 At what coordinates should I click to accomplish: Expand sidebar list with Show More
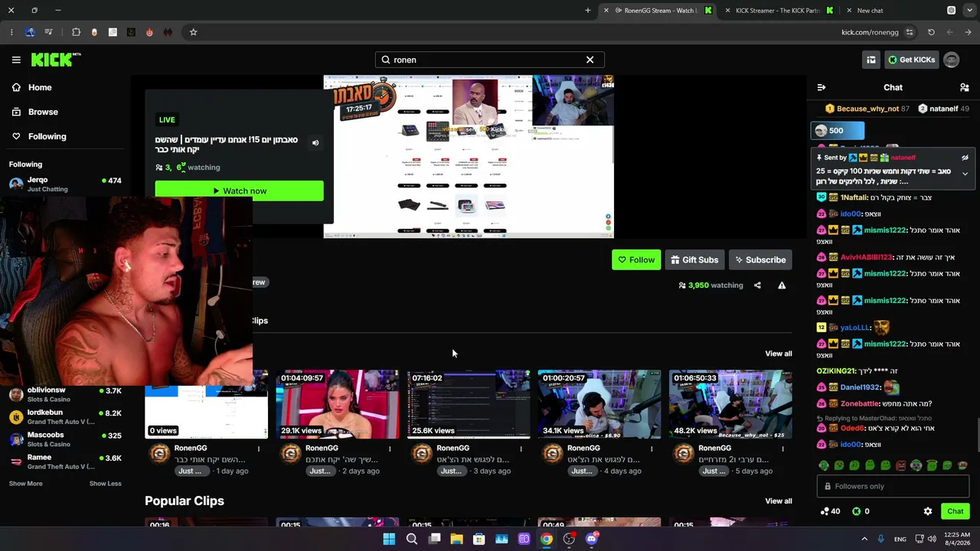pos(25,484)
